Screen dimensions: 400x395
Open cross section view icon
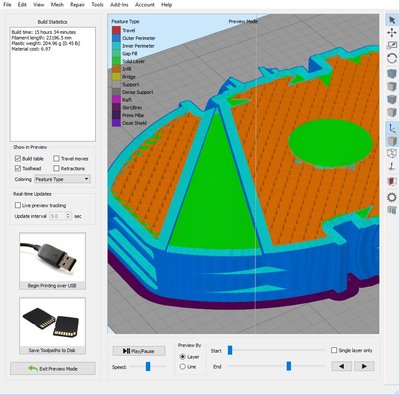392,182
